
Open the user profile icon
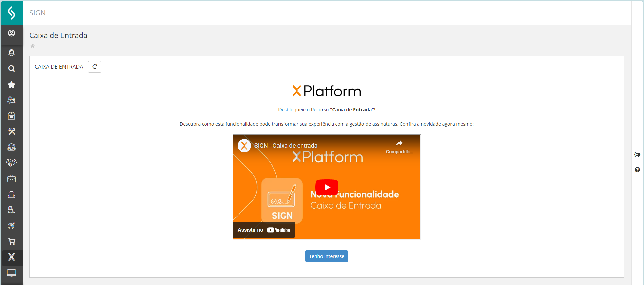click(x=11, y=33)
